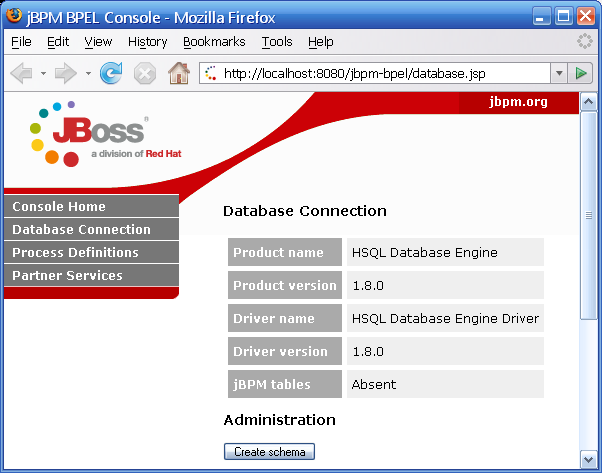Viewport: 602px width, 473px height.
Task: Close the Firefox window
Action: (x=586, y=16)
